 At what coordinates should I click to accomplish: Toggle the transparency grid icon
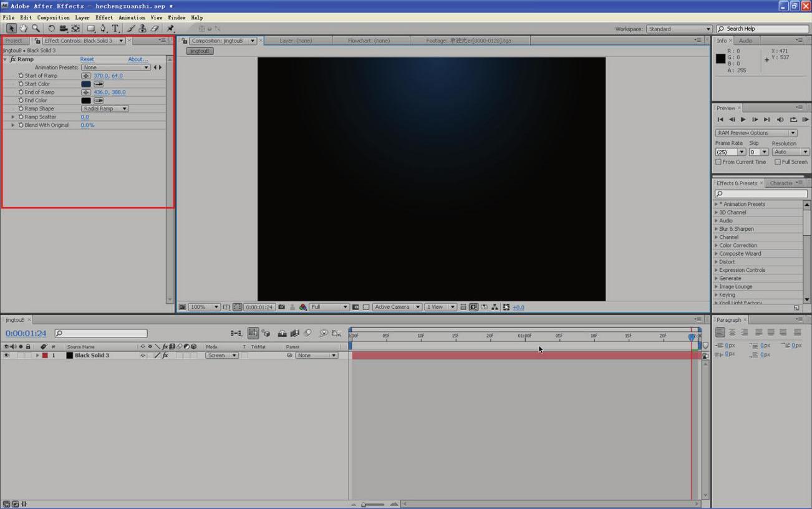[366, 307]
